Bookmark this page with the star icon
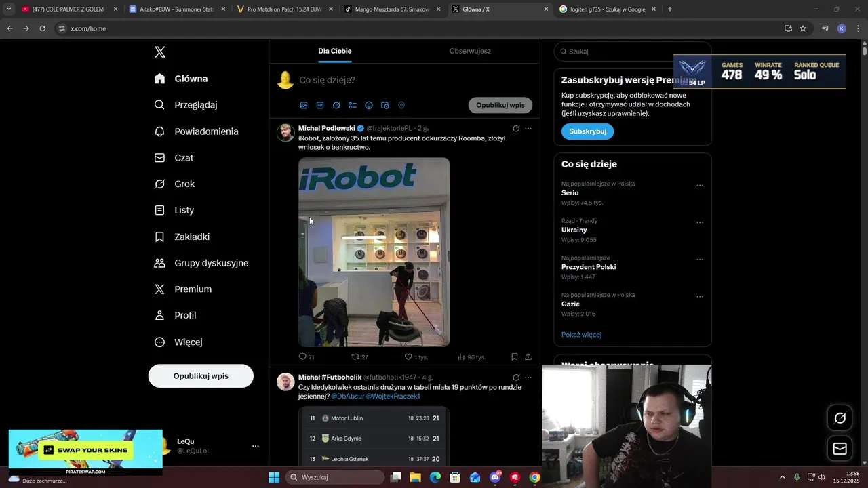This screenshot has width=868, height=488. point(803,28)
